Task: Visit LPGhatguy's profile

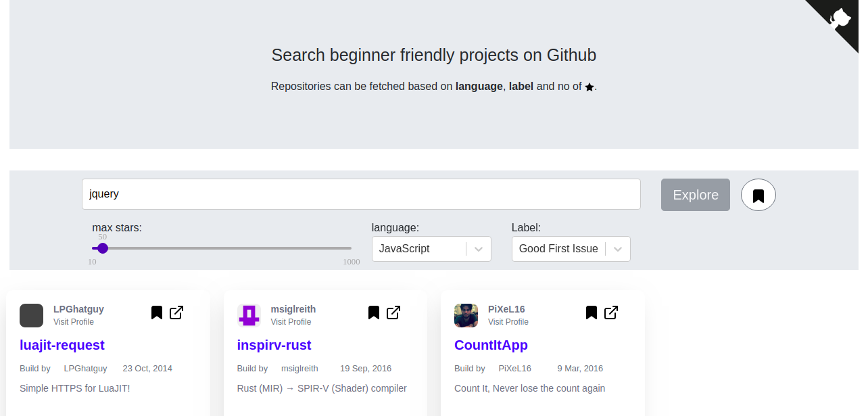Action: [73, 322]
